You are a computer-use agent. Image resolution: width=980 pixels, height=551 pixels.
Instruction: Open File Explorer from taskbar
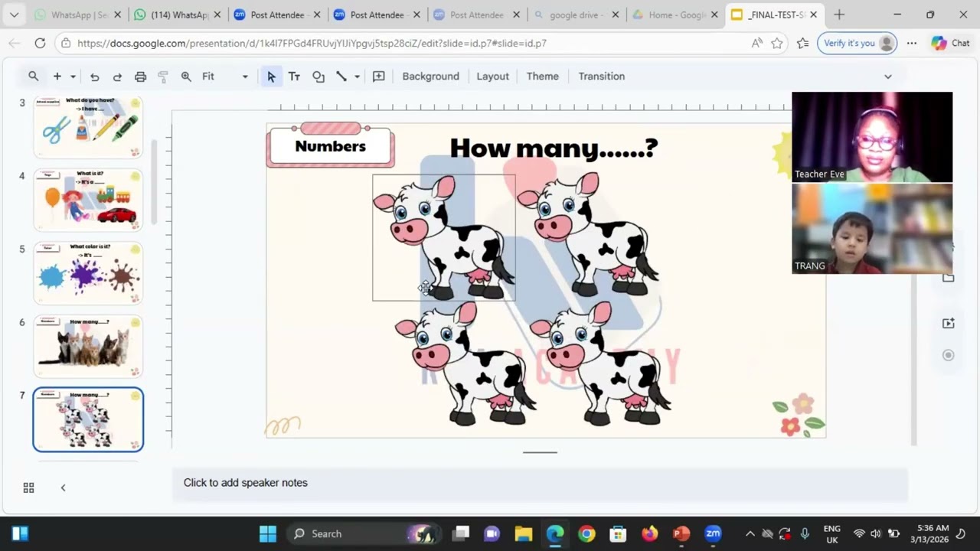coord(523,533)
